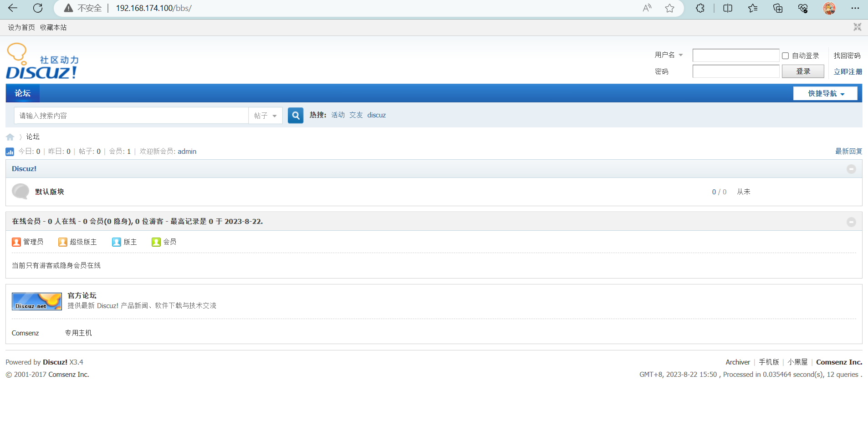868x436 pixels.
Task: Click the discuz hot search link
Action: coord(377,115)
